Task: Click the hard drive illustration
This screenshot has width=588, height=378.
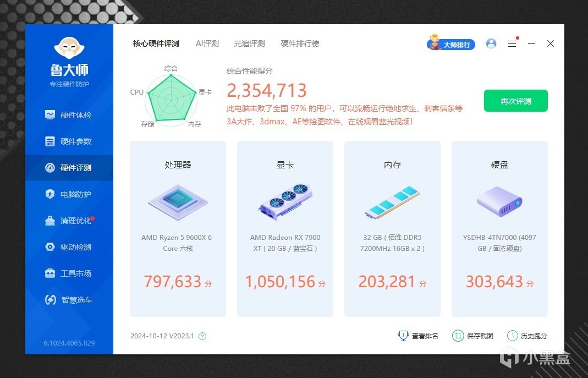Action: [x=499, y=201]
